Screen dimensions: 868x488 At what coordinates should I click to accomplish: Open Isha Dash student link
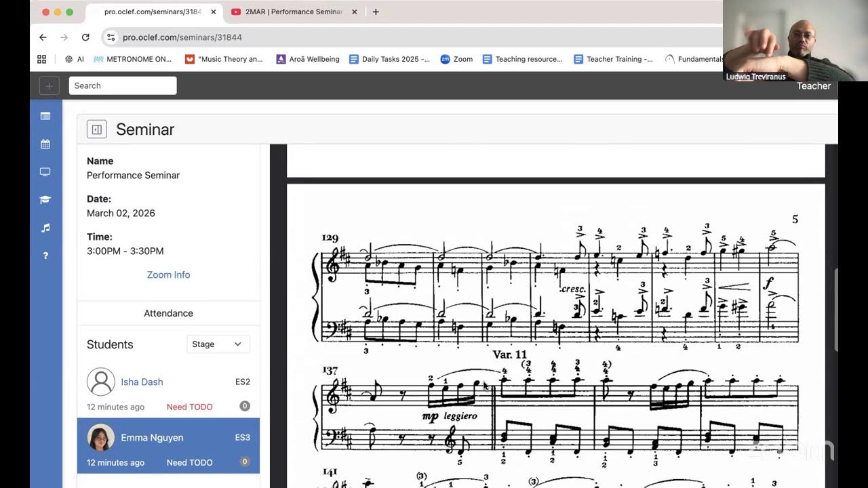point(142,382)
